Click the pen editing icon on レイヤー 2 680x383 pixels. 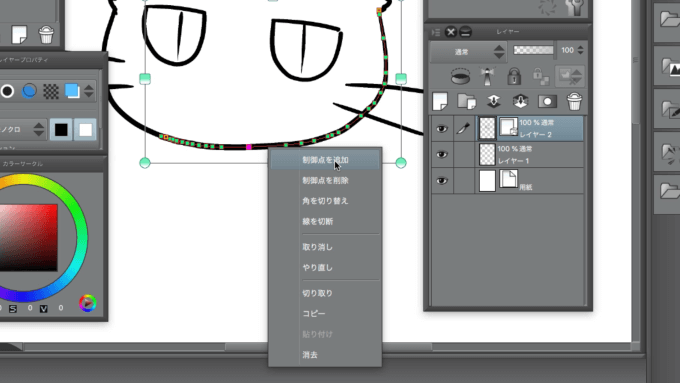[x=464, y=129]
